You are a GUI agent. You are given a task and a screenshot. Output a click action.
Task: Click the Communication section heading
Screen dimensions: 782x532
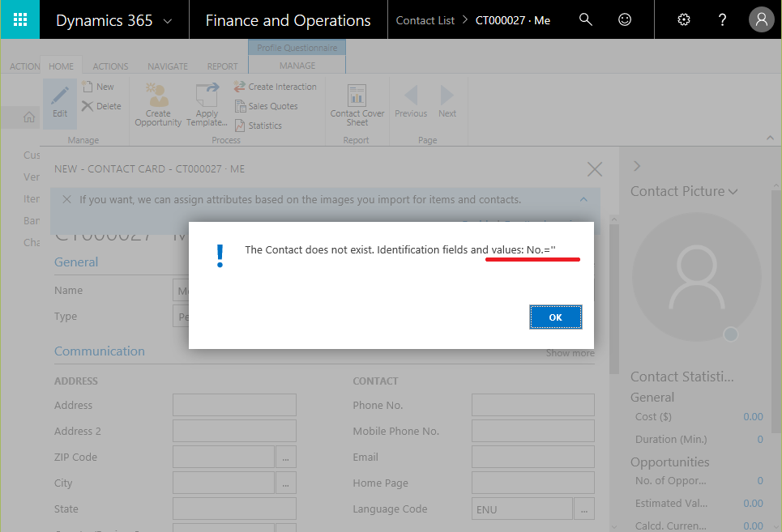coord(100,351)
